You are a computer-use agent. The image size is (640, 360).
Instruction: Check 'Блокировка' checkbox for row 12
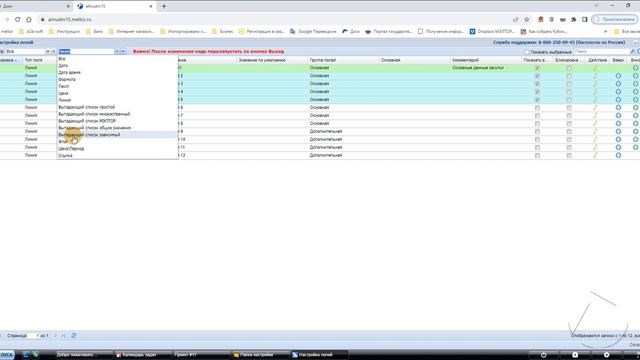tap(569, 156)
